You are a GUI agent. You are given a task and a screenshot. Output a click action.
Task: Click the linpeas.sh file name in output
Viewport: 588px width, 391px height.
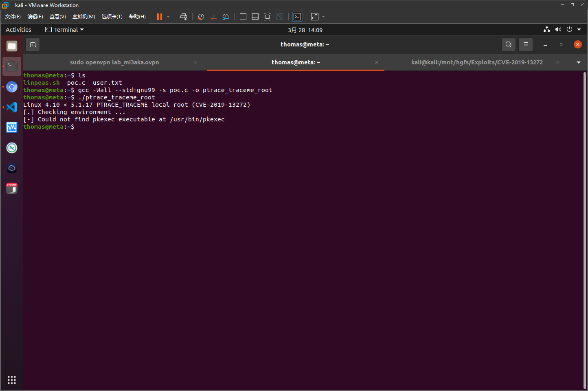point(42,83)
